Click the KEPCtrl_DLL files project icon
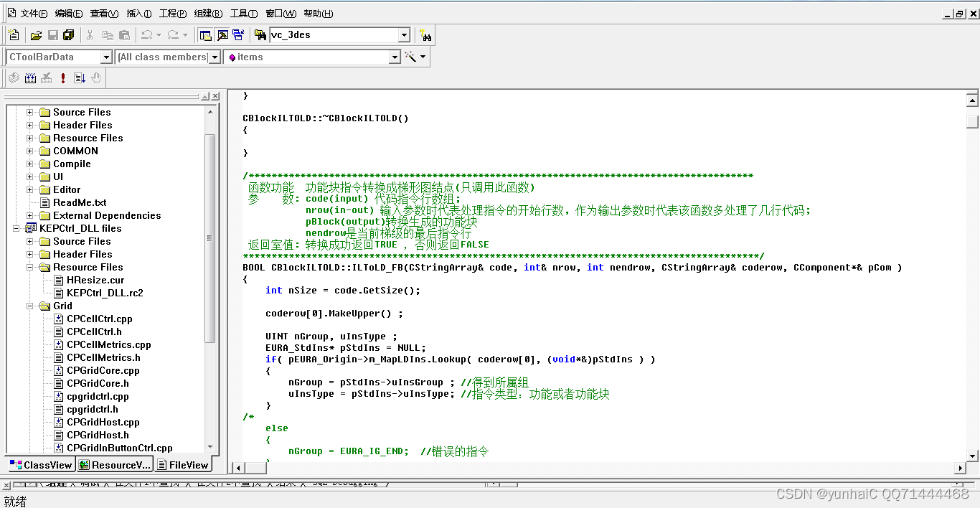The image size is (980, 508). pos(31,228)
